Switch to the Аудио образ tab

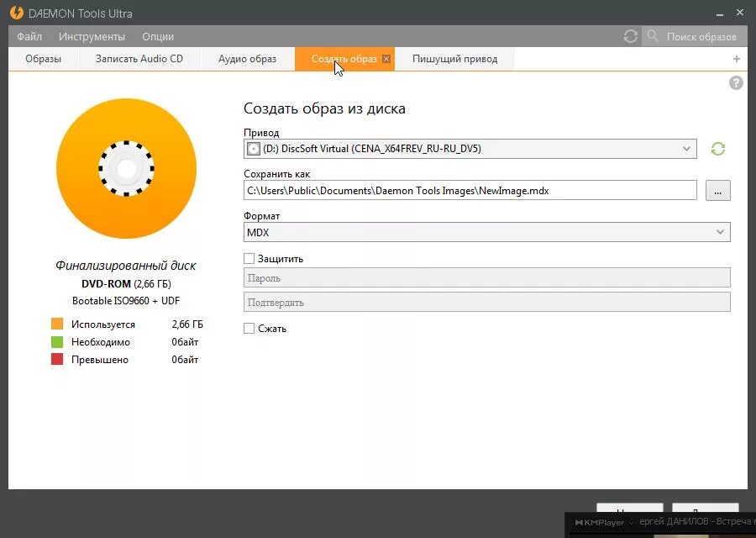(247, 59)
